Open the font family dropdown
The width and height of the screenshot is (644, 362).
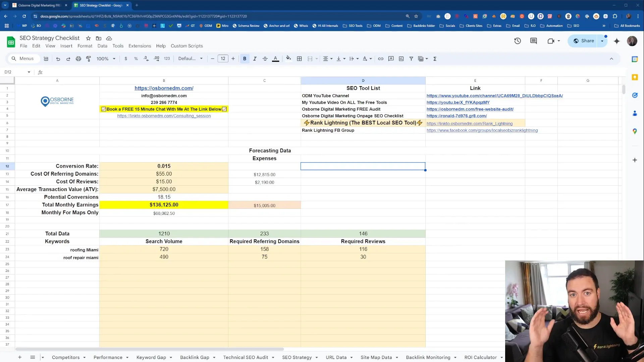190,59
